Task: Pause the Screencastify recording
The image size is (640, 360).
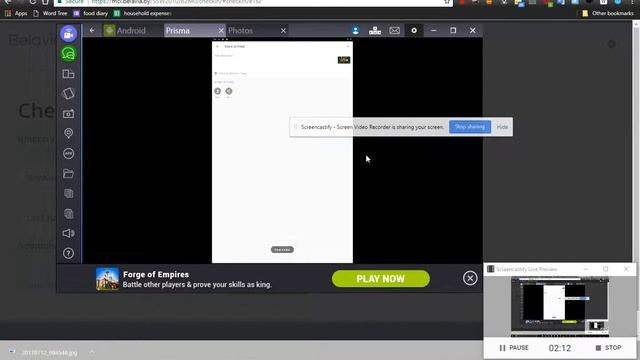Action: pyautogui.click(x=514, y=348)
